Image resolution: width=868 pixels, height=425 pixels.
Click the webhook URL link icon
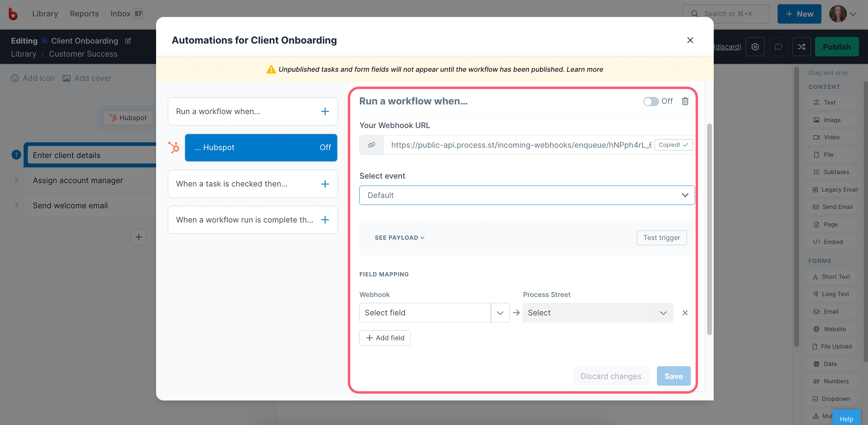pos(371,145)
